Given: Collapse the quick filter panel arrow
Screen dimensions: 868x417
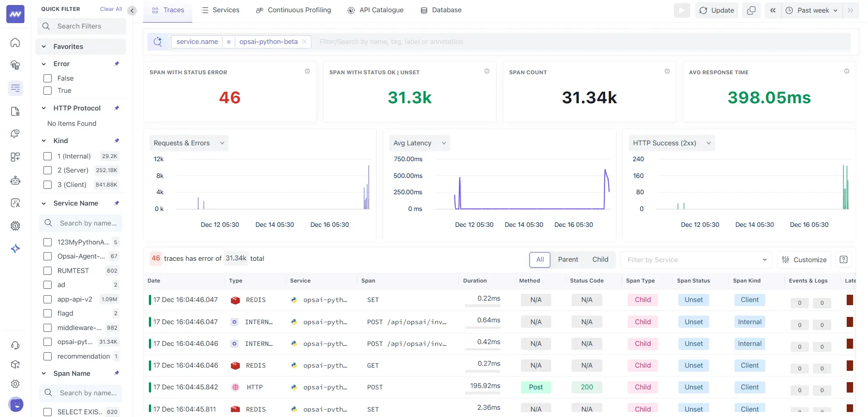Looking at the screenshot, I should tap(132, 10).
